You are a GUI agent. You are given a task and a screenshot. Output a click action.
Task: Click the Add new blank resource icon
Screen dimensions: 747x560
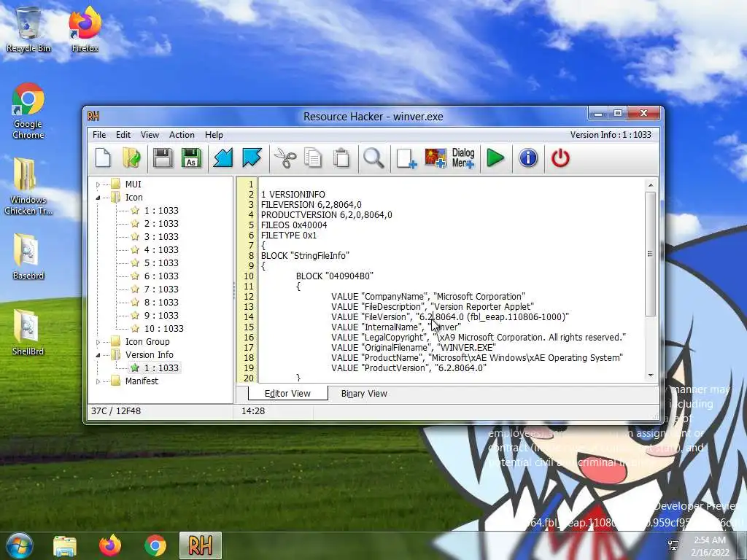406,158
